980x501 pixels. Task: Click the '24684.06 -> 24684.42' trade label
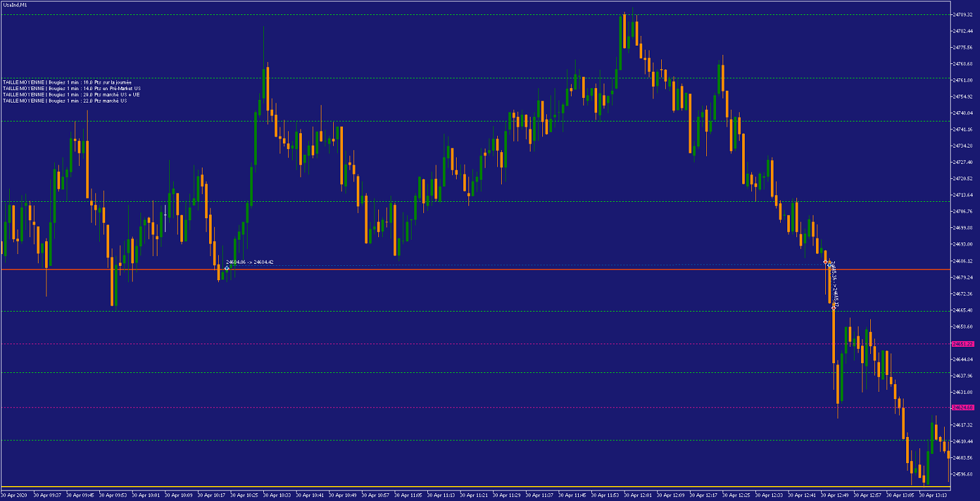point(250,262)
